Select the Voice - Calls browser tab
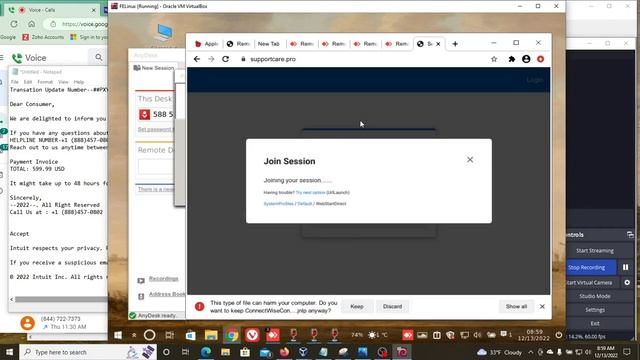 click(51, 9)
